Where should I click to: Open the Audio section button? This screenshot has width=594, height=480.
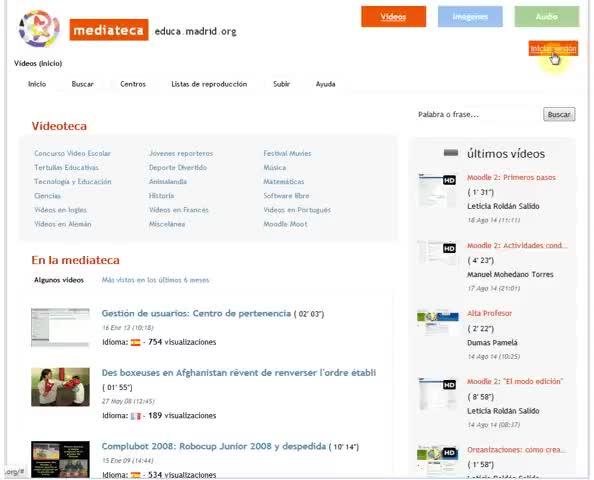547,17
